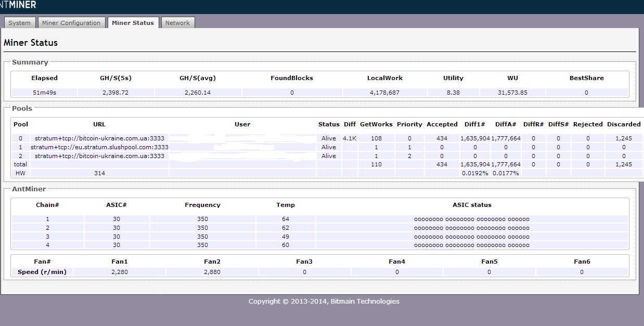Click the GH/S(avg) column header
Screen dimensions: 644x326
pos(197,78)
